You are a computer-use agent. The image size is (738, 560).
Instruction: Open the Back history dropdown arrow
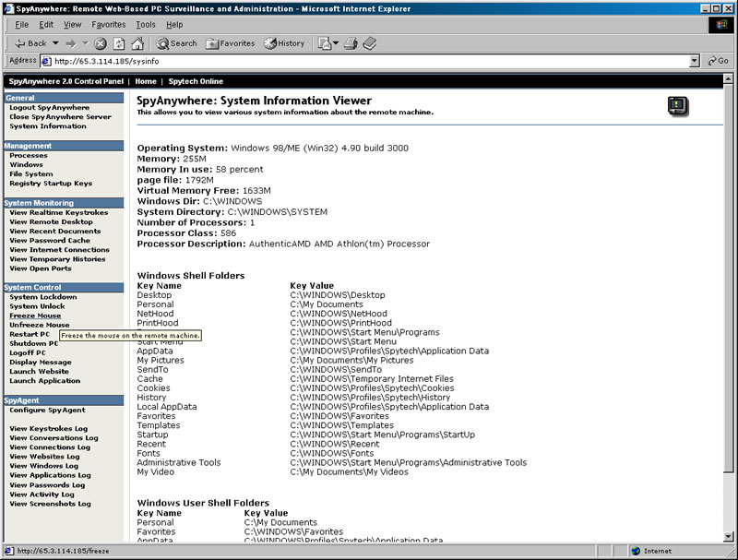coord(55,43)
